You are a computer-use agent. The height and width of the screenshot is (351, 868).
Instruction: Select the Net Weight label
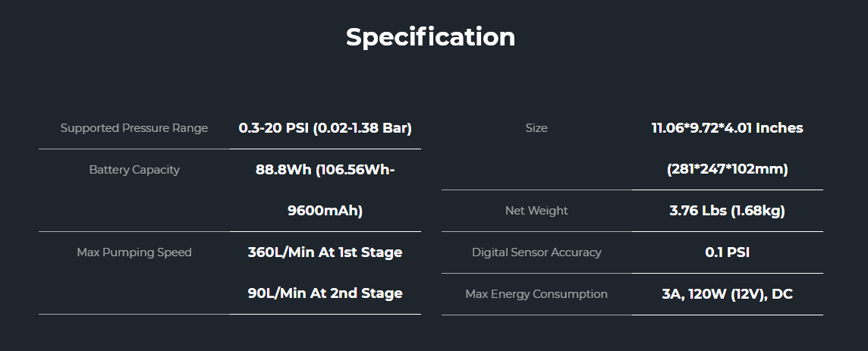(x=536, y=211)
